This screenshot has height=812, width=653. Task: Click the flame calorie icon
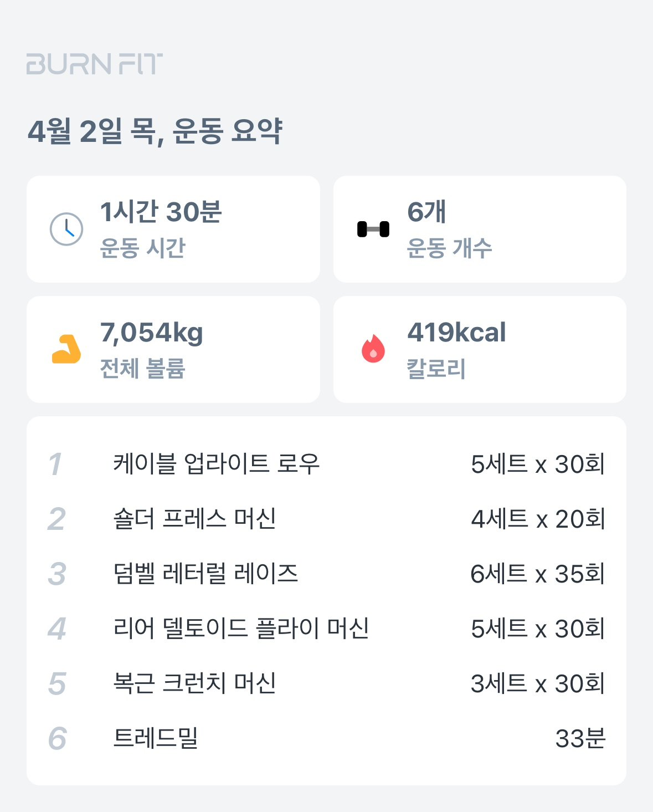(x=373, y=349)
